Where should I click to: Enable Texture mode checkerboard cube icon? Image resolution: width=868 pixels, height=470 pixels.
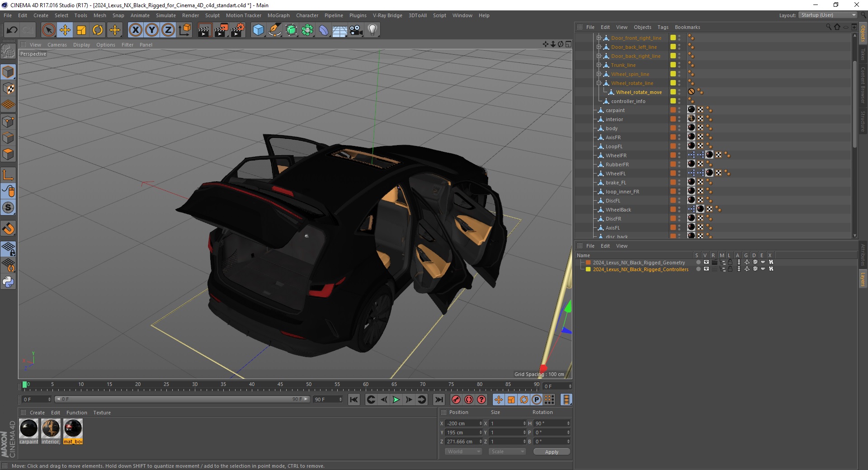(x=8, y=89)
